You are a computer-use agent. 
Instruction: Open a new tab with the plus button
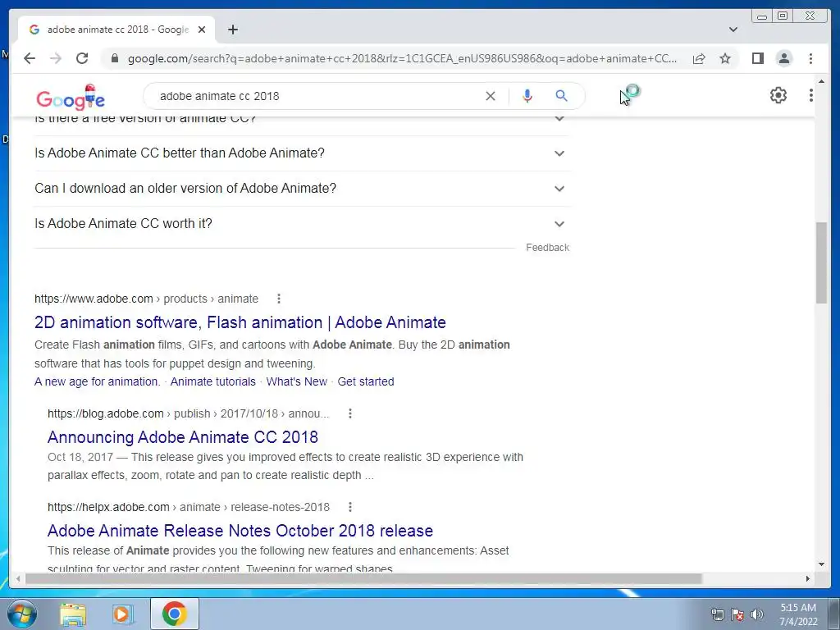pos(232,30)
